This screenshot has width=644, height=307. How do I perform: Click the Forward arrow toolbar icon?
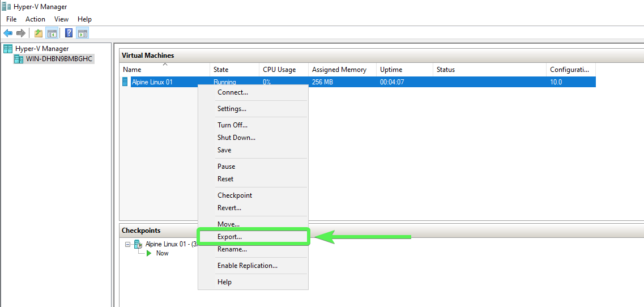pos(20,33)
